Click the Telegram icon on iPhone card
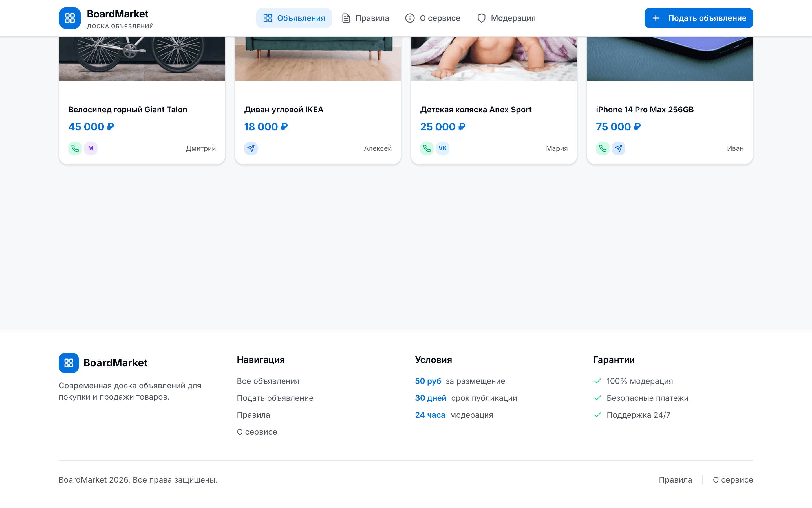This screenshot has width=812, height=508. [618, 148]
